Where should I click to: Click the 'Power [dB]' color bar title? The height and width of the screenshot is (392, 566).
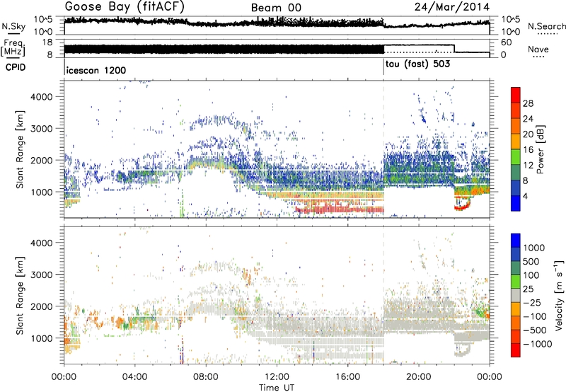540,149
